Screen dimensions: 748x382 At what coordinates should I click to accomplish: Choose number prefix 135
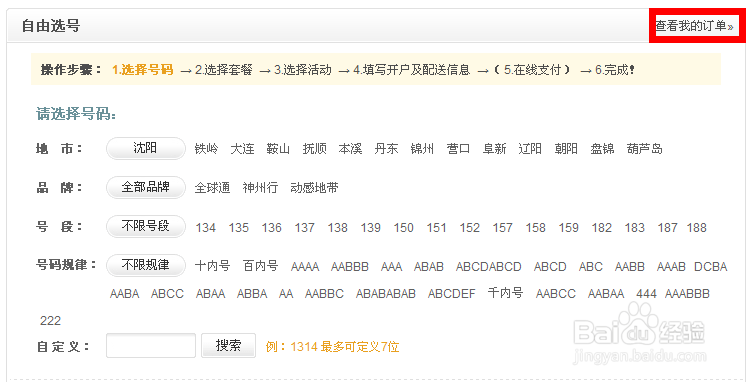tap(239, 228)
